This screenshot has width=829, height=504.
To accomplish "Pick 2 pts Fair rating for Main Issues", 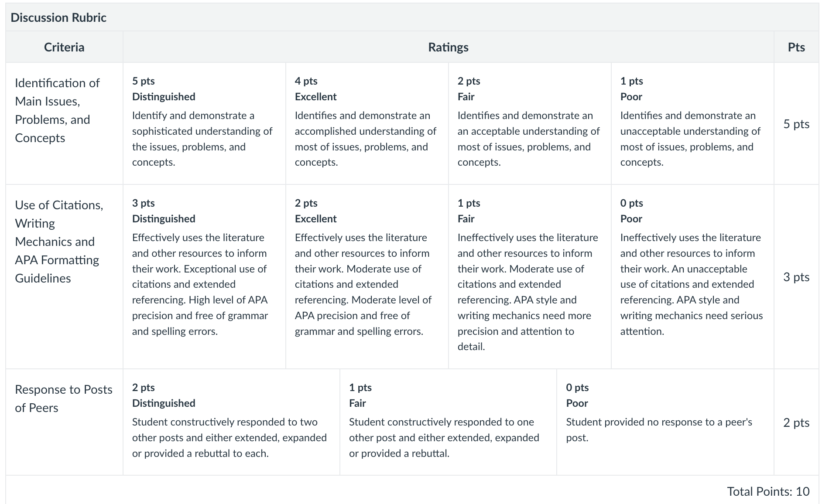I will pos(530,123).
